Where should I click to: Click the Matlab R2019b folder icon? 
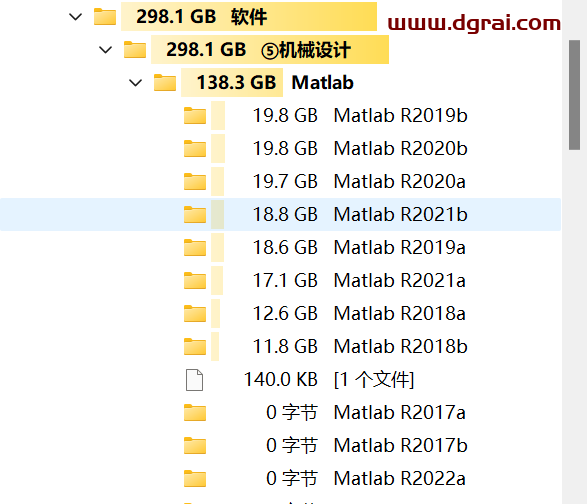pos(195,115)
